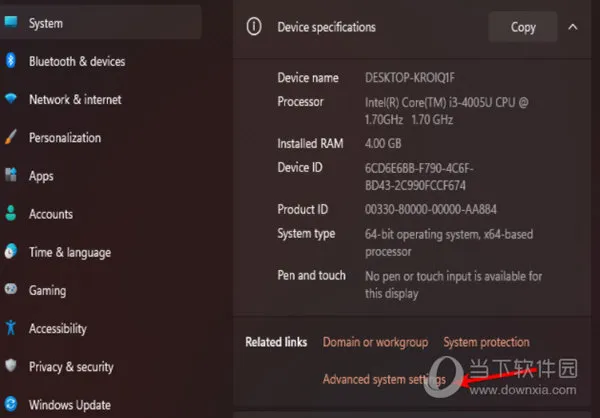
Task: Open Time & language settings
Action: point(70,253)
